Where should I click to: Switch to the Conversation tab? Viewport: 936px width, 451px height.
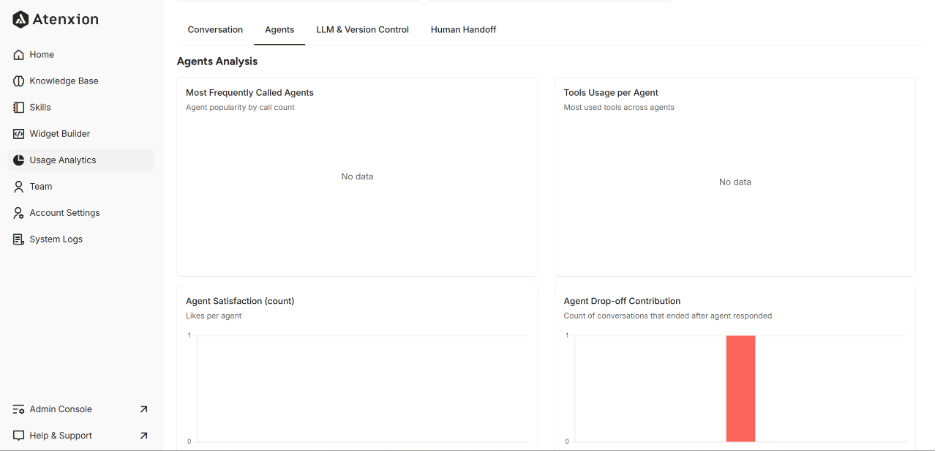[x=215, y=30]
